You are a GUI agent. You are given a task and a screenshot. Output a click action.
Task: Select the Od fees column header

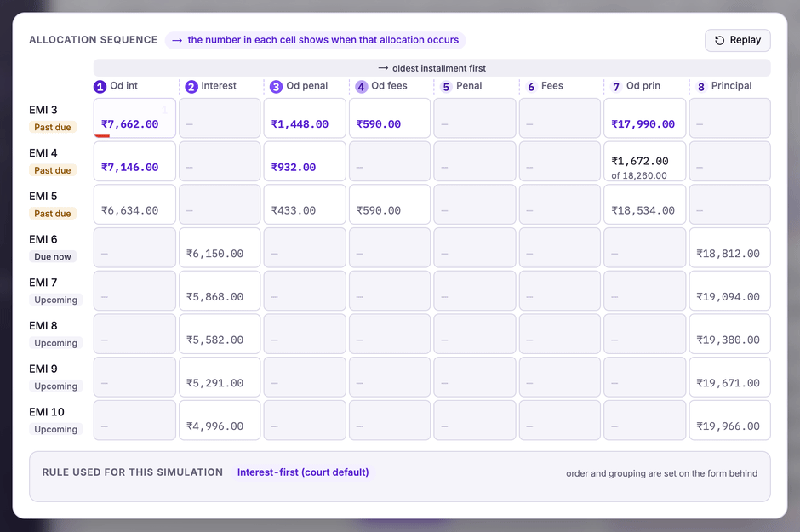389,86
